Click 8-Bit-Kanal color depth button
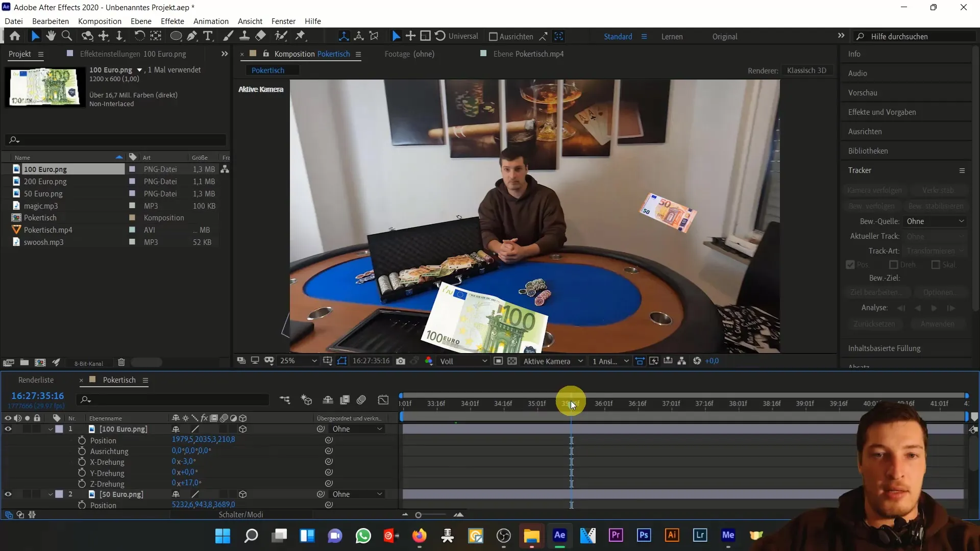Viewport: 980px width, 551px height. point(89,363)
